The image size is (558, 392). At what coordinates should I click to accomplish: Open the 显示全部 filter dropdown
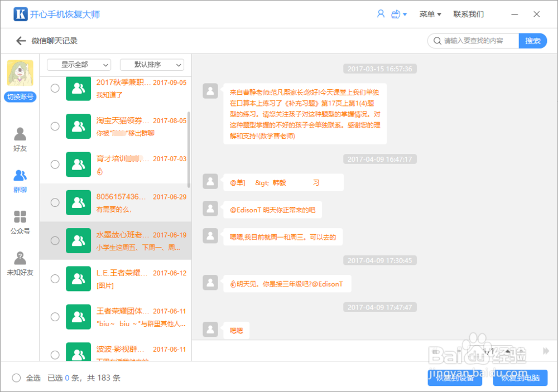(x=79, y=65)
